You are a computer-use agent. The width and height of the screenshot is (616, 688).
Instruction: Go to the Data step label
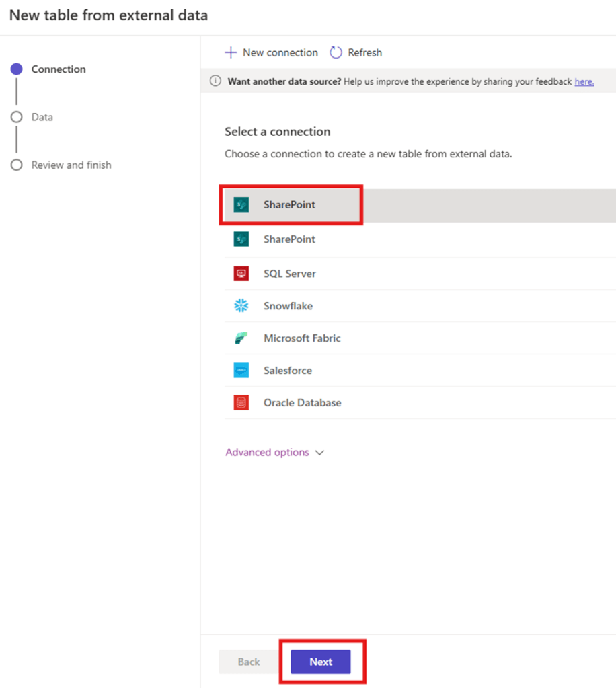point(42,117)
